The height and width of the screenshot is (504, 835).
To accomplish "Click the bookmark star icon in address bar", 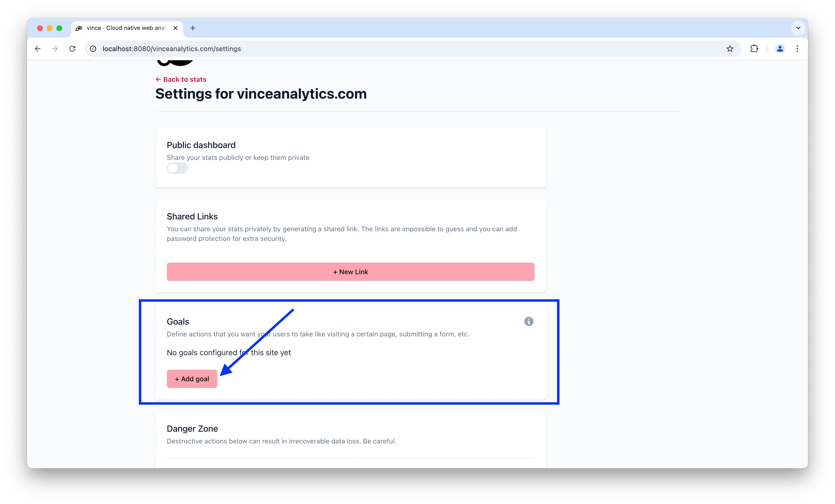I will pos(730,48).
